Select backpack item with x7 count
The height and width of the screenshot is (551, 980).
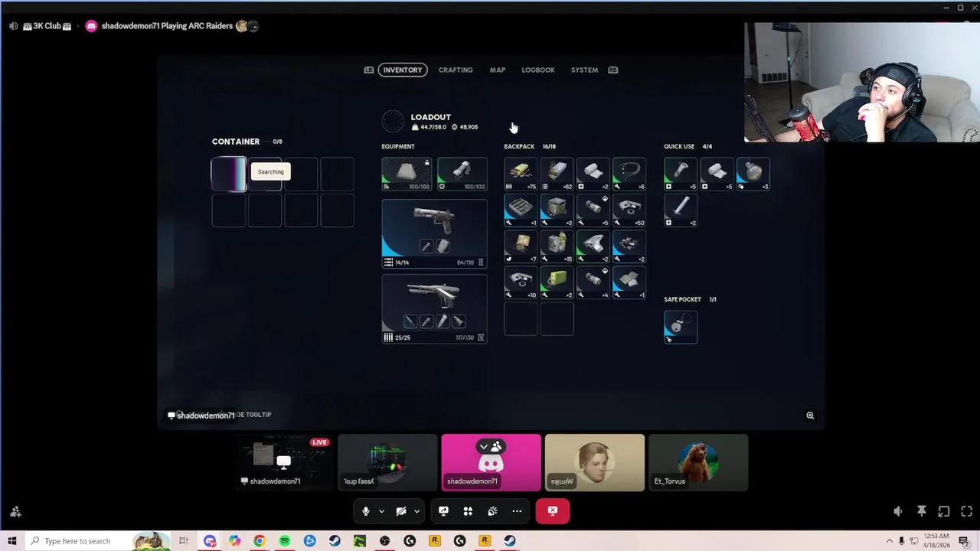[521, 246]
